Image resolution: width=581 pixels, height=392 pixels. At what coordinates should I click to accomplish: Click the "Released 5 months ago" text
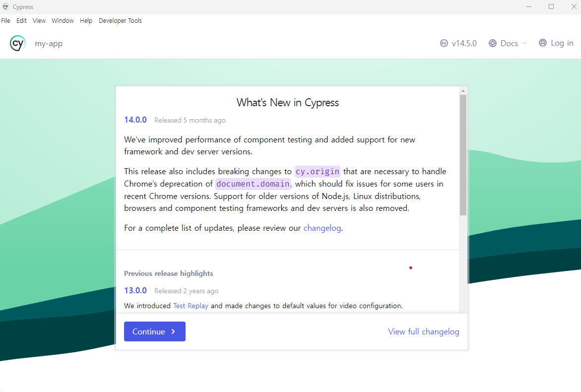tap(190, 121)
